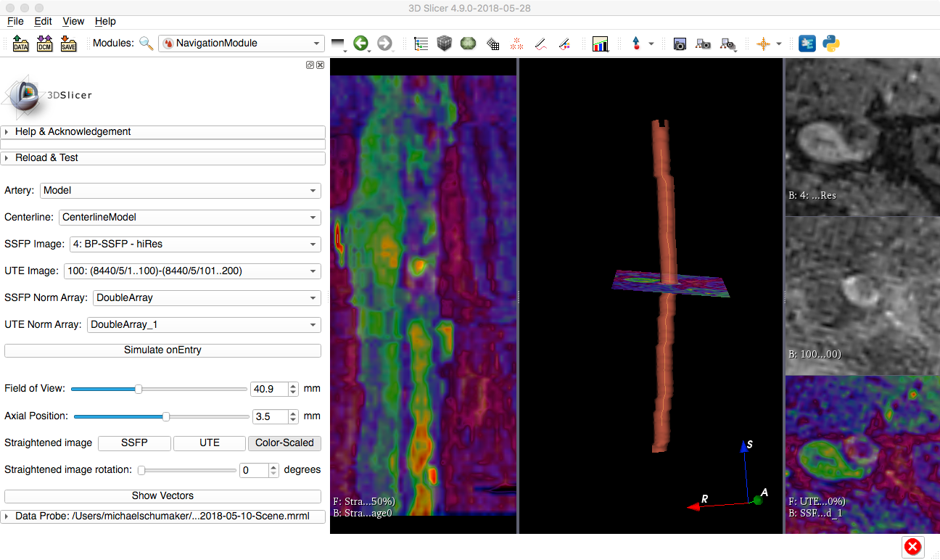The width and height of the screenshot is (940, 560).
Task: Click the SAVE scene icon
Action: 67,44
